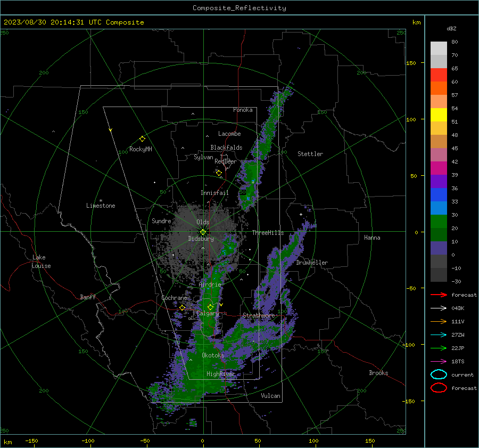
Task: Click the Okotoks town label
Action: 213,355
